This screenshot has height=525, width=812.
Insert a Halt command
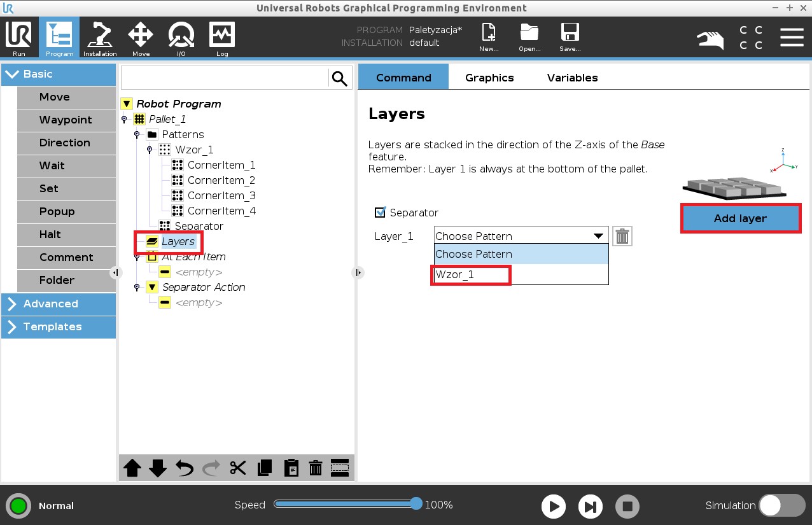coord(66,234)
